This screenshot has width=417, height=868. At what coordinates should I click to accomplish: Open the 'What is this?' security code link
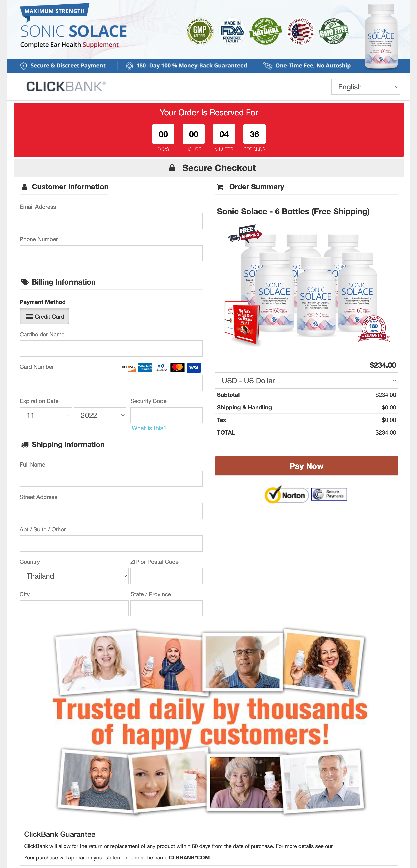(149, 428)
